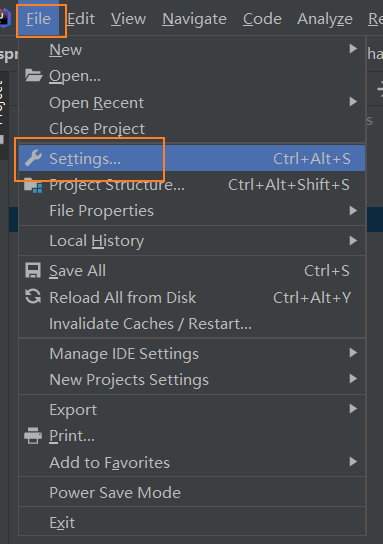Click the printer icon next to Print
This screenshot has width=383, height=544.
tap(33, 436)
